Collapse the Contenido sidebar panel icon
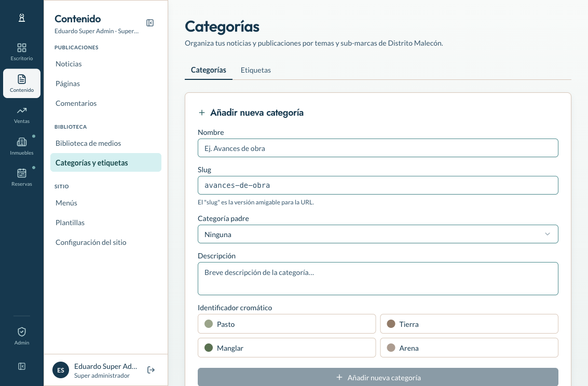The width and height of the screenshot is (588, 386). click(x=150, y=23)
